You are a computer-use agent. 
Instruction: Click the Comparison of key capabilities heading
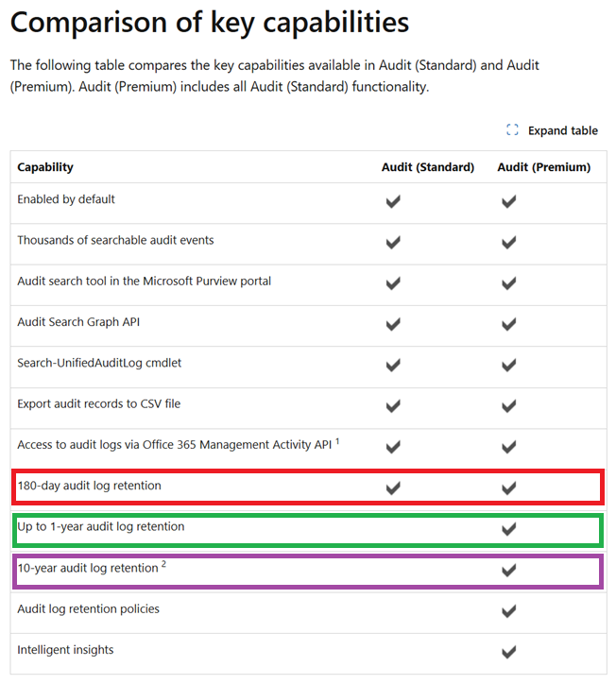[x=210, y=22]
